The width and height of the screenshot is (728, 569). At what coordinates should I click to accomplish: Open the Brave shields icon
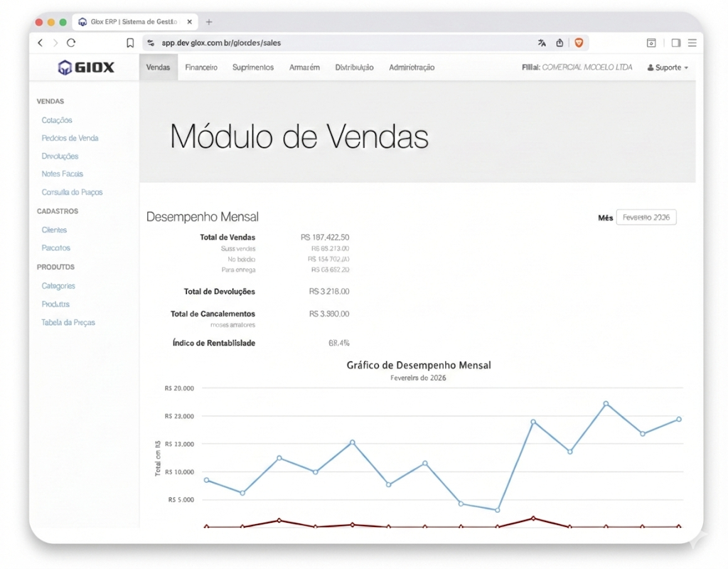(x=579, y=43)
